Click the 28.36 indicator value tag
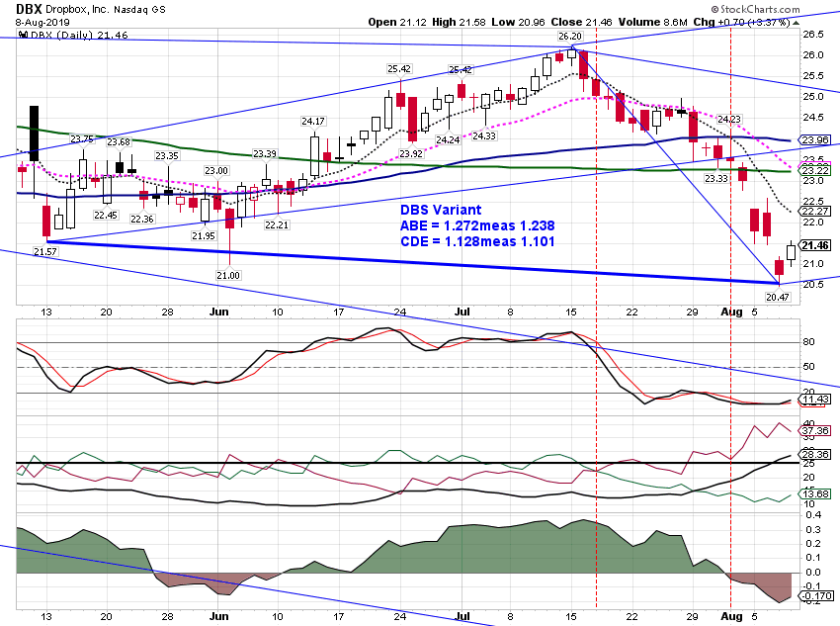Screen dimensions: 840x626 tap(815, 455)
